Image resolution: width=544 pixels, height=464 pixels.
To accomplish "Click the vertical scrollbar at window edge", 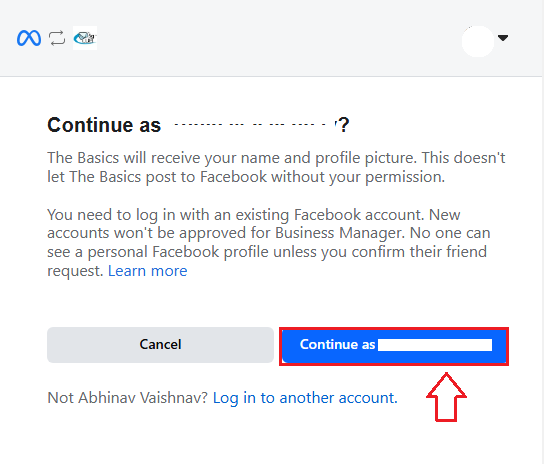I will click(542, 232).
